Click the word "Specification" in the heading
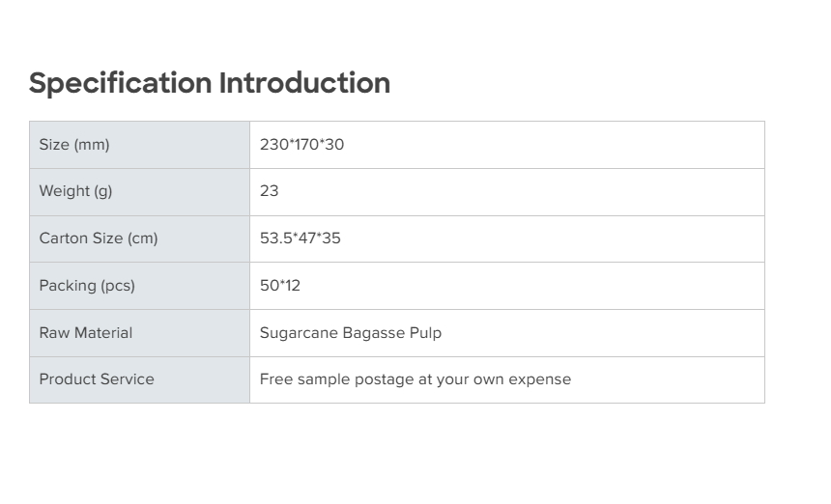This screenshot has height=504, width=831. point(121,83)
